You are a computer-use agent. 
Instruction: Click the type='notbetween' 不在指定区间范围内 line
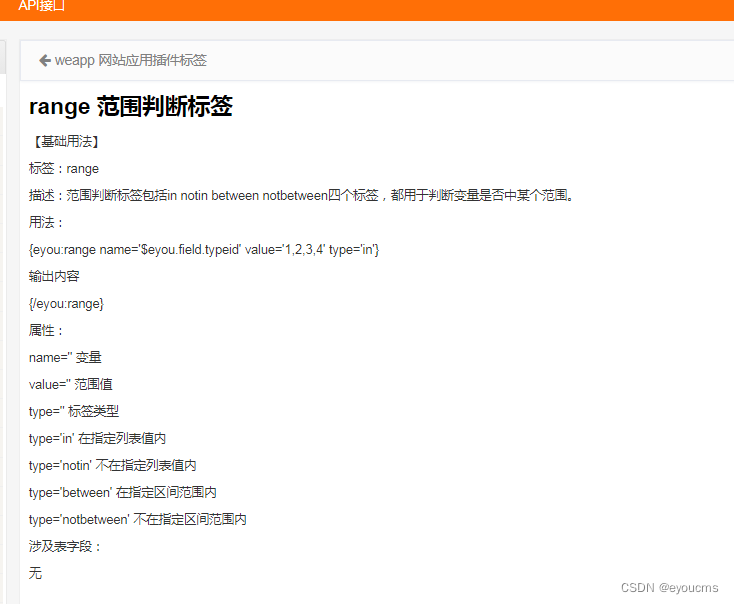(138, 520)
